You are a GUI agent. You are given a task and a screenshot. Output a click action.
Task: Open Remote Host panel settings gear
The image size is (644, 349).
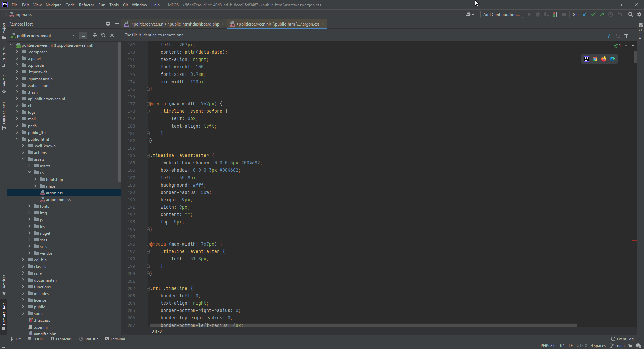click(x=108, y=24)
